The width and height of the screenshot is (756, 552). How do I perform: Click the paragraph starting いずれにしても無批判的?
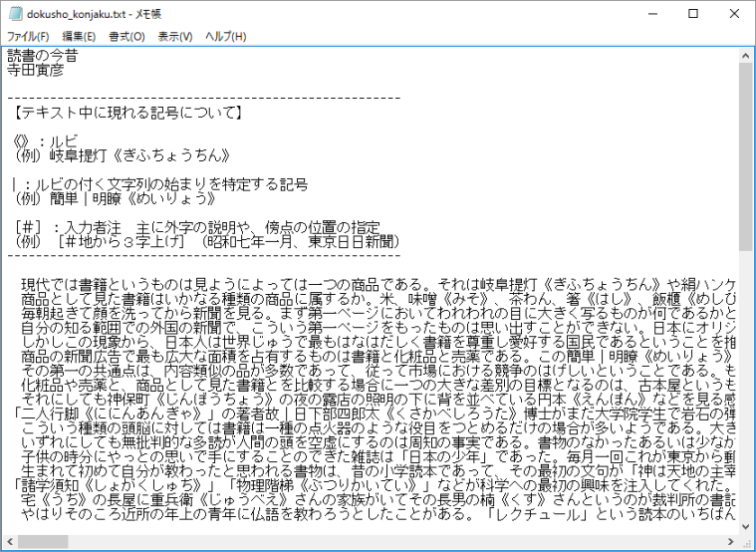click(x=378, y=442)
